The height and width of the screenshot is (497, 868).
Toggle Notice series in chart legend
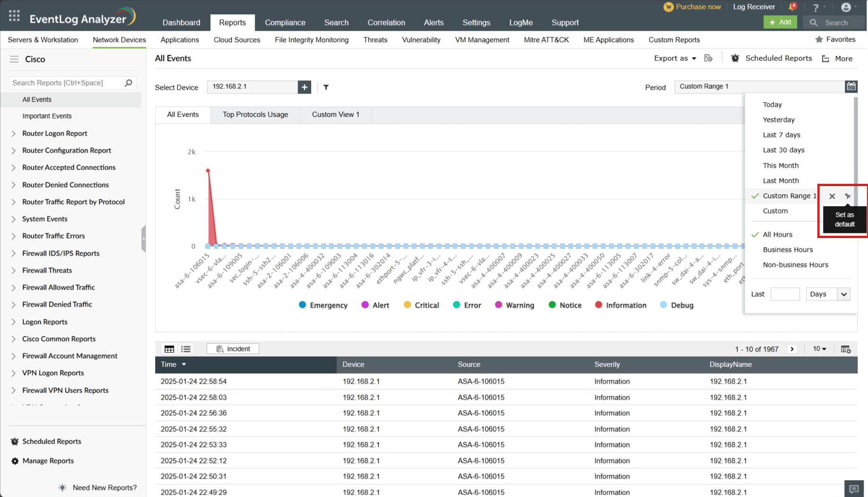[565, 305]
